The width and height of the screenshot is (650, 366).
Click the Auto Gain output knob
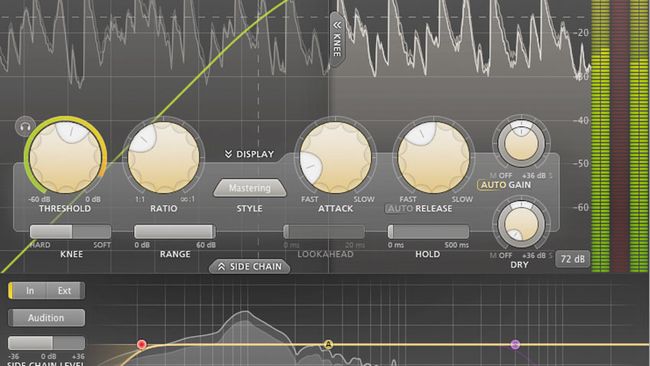pos(521,143)
